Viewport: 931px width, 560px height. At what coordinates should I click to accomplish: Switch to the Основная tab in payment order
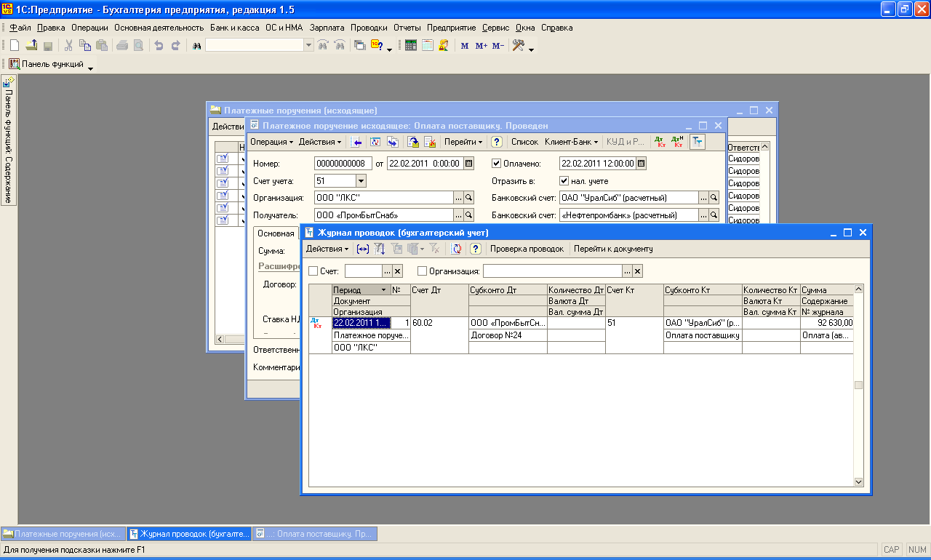276,233
